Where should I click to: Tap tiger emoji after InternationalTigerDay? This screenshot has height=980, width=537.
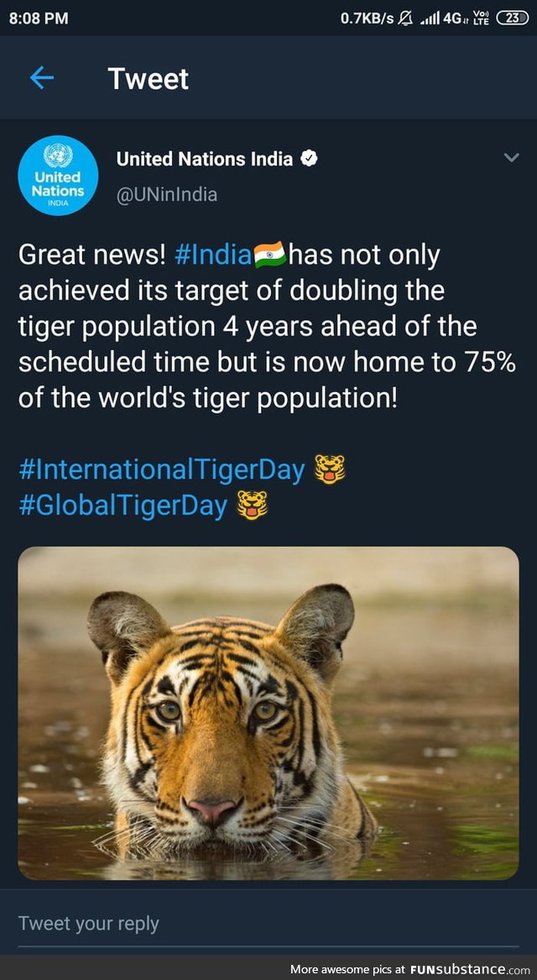[330, 469]
